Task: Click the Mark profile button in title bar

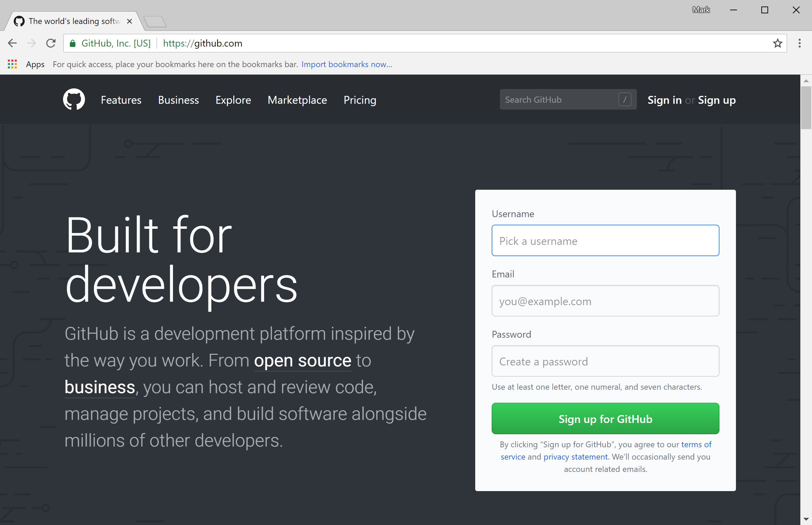Action: (x=701, y=10)
